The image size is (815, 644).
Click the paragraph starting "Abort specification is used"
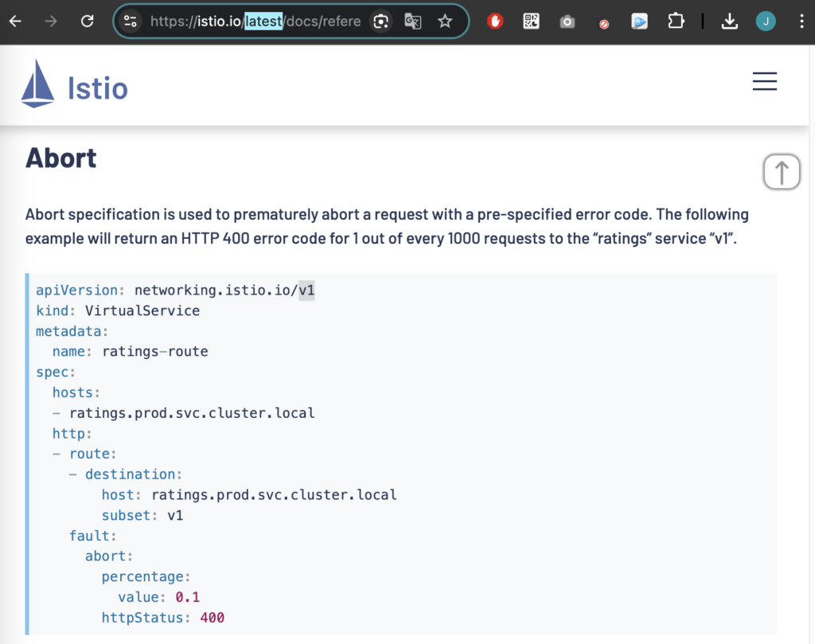click(388, 226)
